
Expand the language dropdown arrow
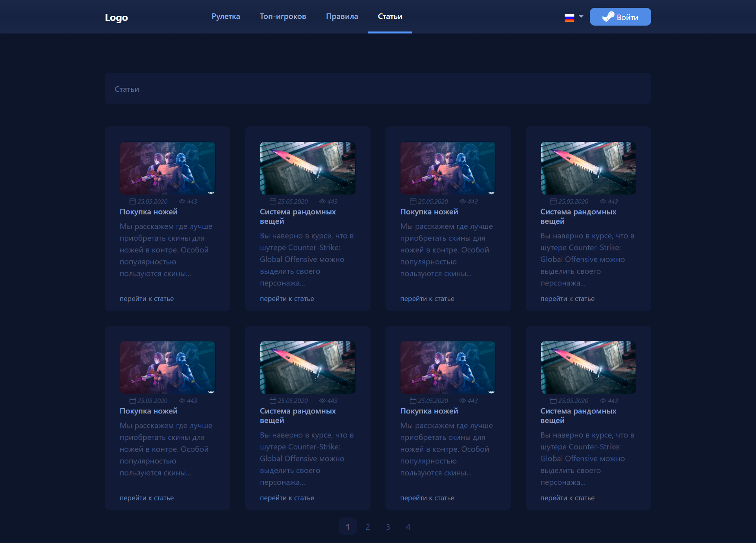[581, 17]
